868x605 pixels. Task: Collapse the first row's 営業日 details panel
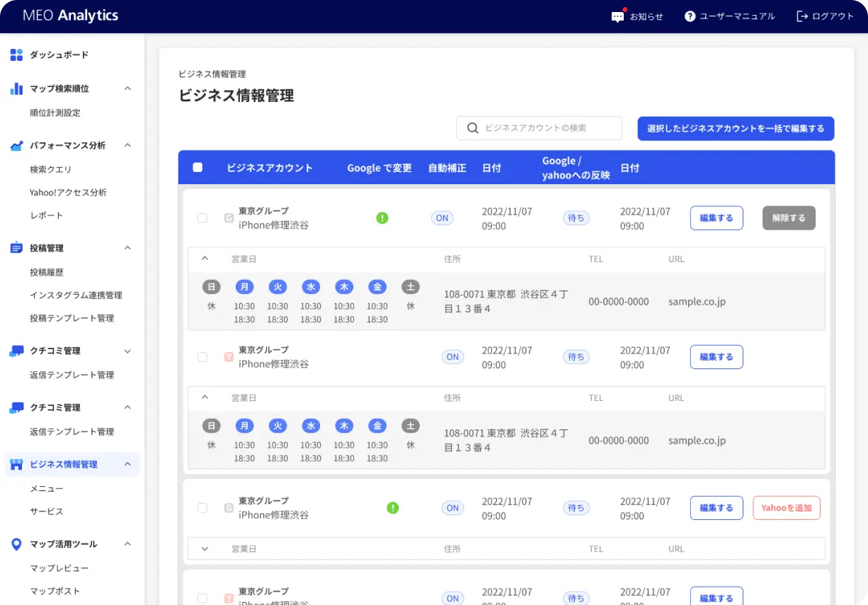205,259
